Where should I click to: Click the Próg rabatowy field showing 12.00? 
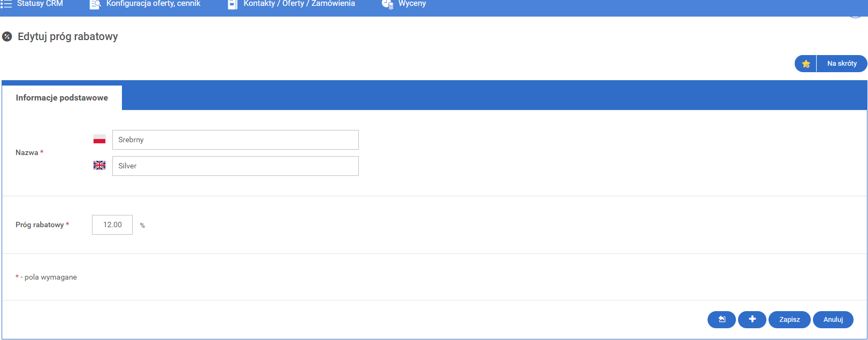point(112,225)
